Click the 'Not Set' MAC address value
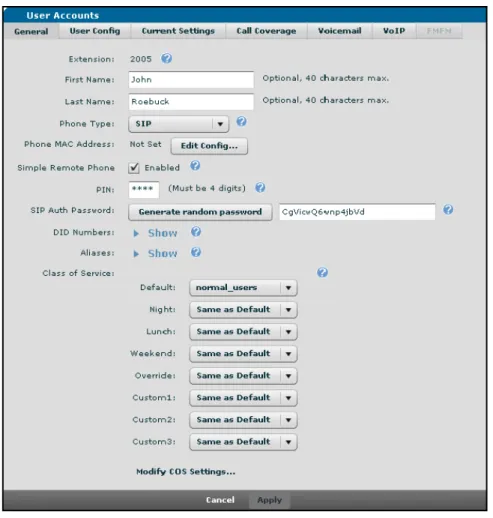 [x=145, y=144]
